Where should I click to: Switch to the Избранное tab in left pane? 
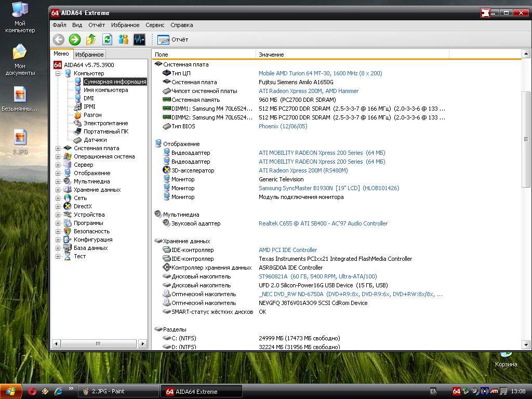[x=89, y=54]
